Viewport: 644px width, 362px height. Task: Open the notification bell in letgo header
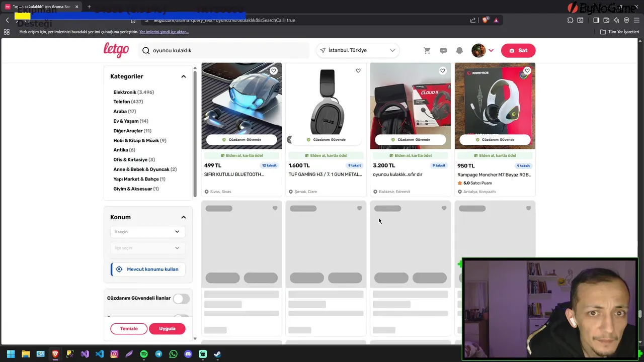(459, 50)
